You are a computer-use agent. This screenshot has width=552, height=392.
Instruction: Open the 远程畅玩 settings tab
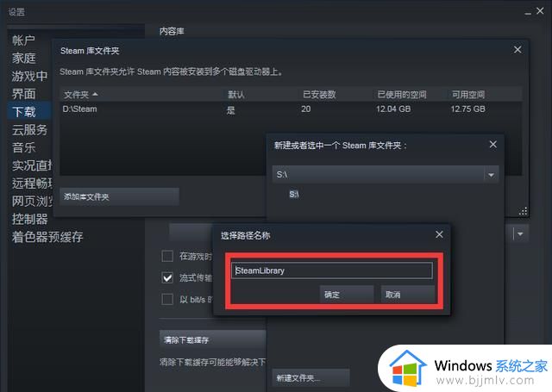(32, 184)
